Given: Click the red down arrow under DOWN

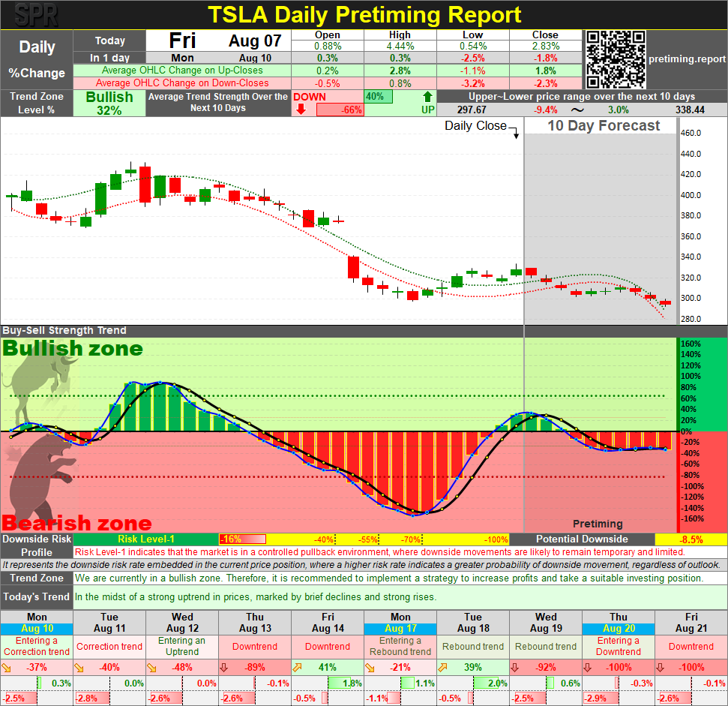Looking at the screenshot, I should tap(301, 109).
